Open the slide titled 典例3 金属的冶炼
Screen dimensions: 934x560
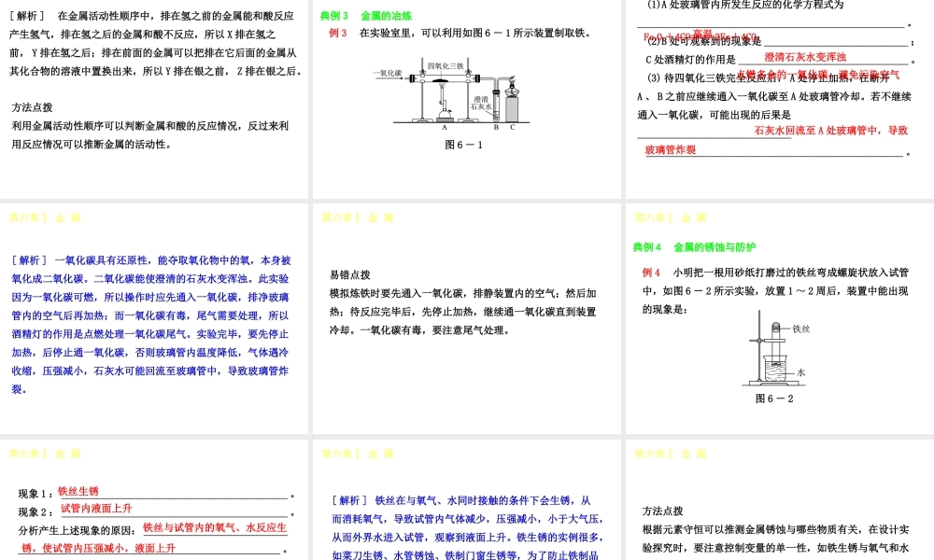[466, 99]
